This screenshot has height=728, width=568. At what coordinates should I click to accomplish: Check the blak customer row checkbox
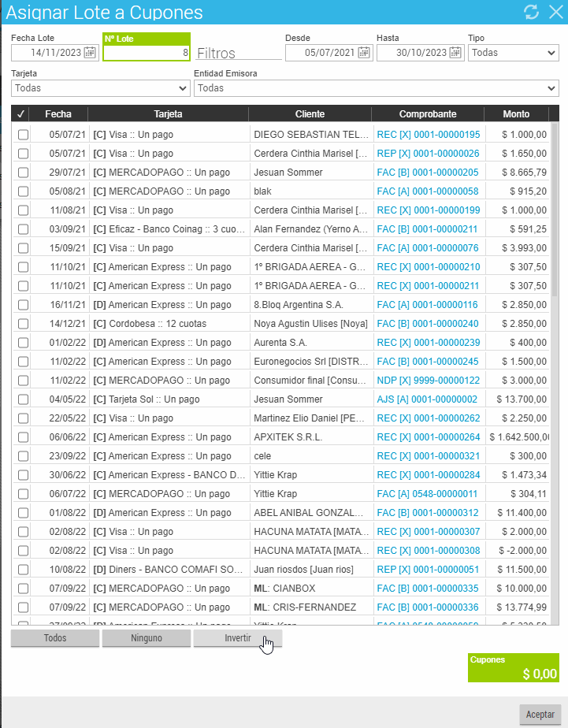point(23,191)
